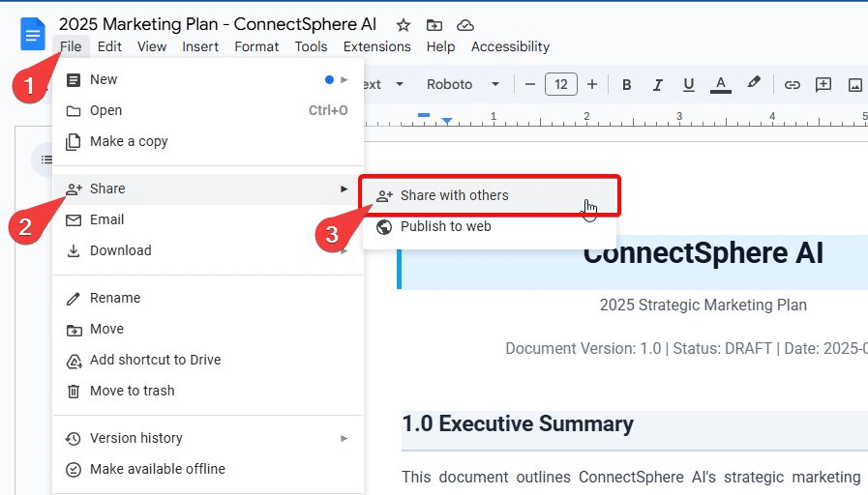Choose Email from the File menu
Screen dimensions: 868x495
[x=208, y=220]
